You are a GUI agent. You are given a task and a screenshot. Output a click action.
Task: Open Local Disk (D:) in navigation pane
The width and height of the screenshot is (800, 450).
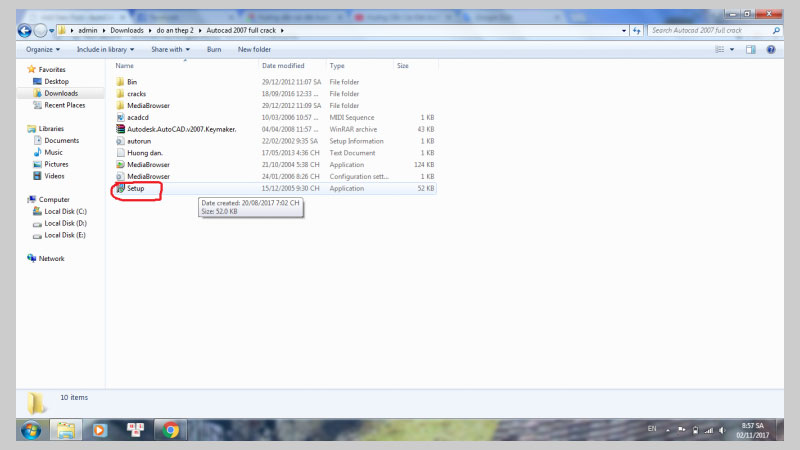click(65, 223)
